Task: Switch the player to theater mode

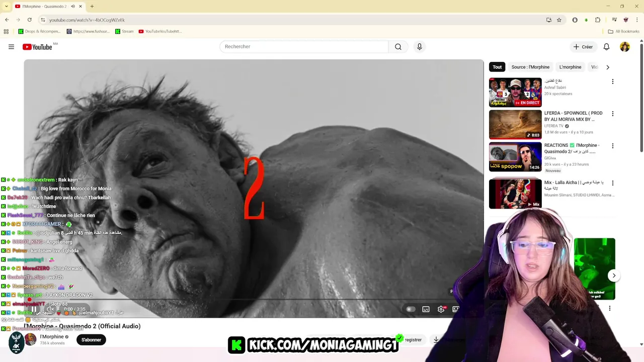Action: pyautogui.click(x=456, y=309)
